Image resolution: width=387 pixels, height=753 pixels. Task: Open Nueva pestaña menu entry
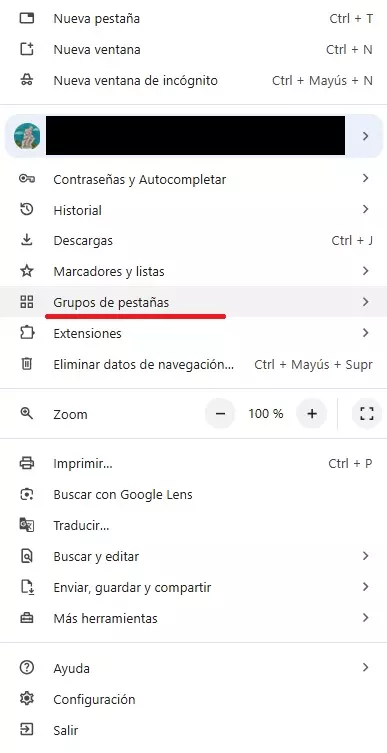[194, 19]
